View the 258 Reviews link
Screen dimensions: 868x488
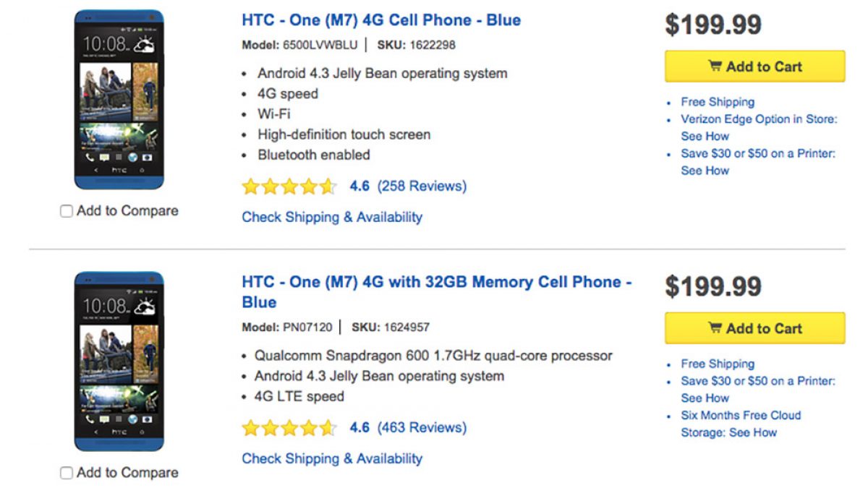pyautogui.click(x=422, y=187)
